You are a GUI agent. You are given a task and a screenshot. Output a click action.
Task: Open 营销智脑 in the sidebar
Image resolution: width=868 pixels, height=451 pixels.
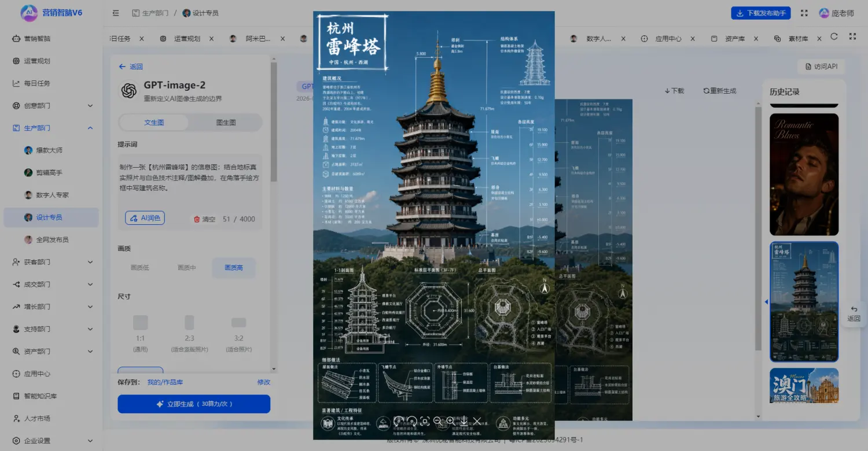point(51,39)
